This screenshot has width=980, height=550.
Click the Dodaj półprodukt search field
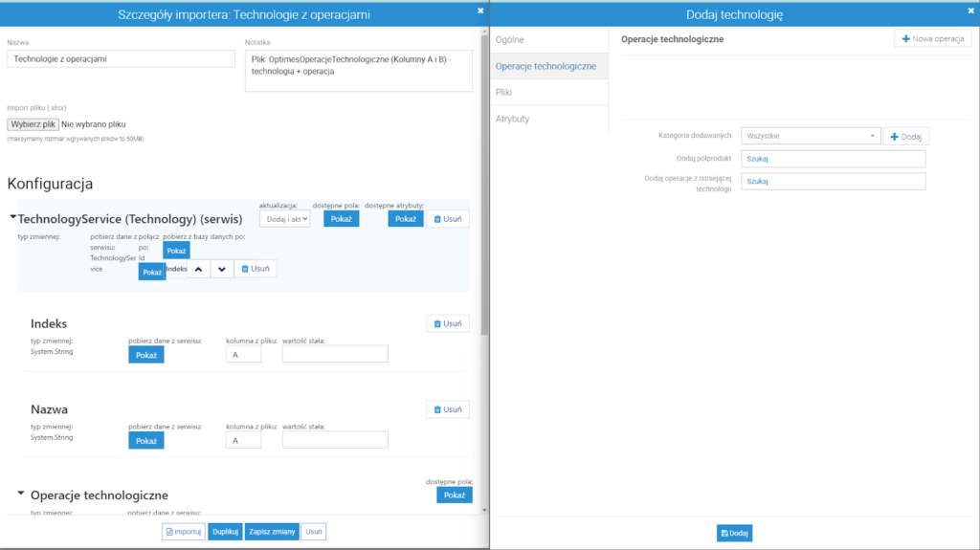coord(834,159)
